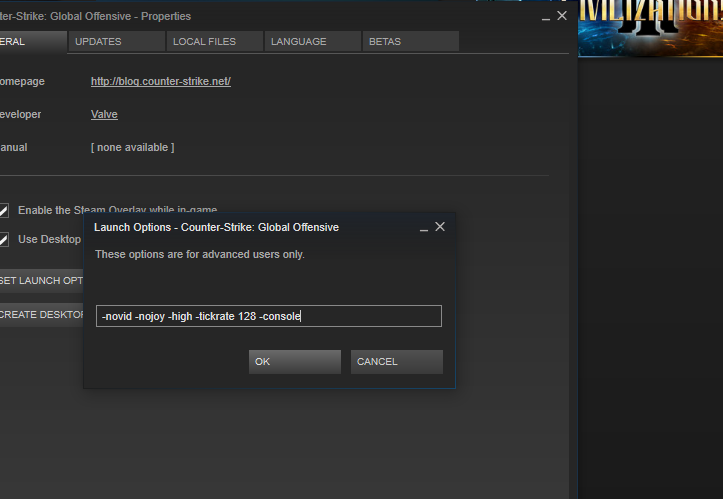The image size is (723, 499).
Task: Close the Launch Options dialog
Action: (x=440, y=227)
